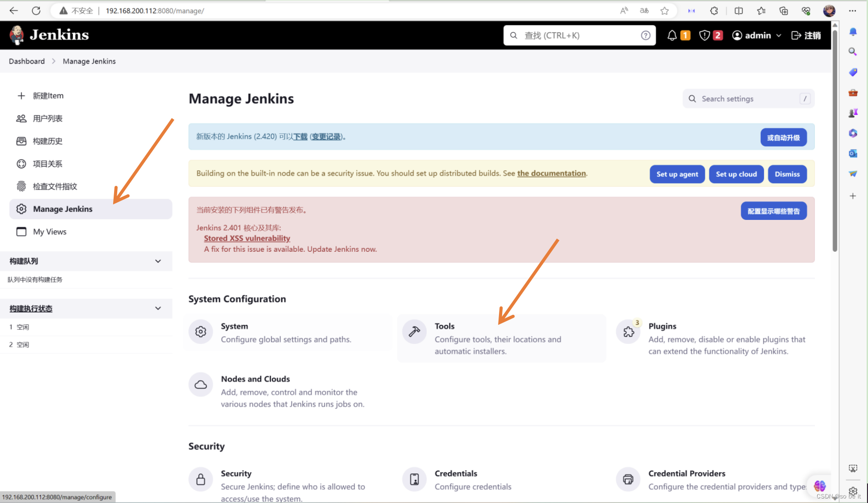Focus the Search settings field

click(x=748, y=99)
